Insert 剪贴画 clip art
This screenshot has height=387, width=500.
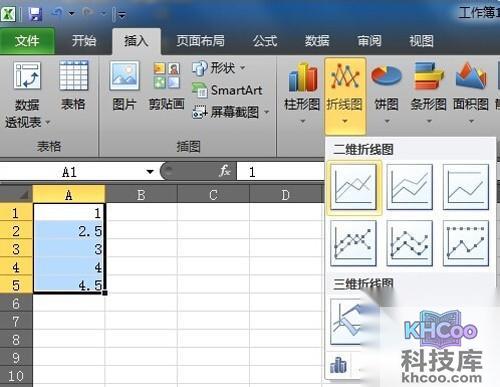coord(166,86)
